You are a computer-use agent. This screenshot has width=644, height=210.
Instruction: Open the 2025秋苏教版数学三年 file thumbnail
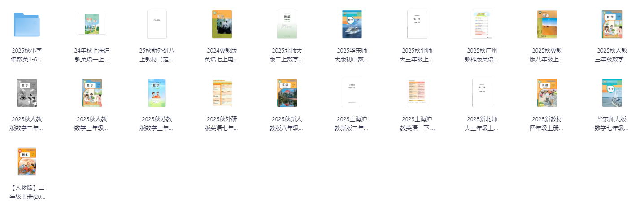point(157,93)
